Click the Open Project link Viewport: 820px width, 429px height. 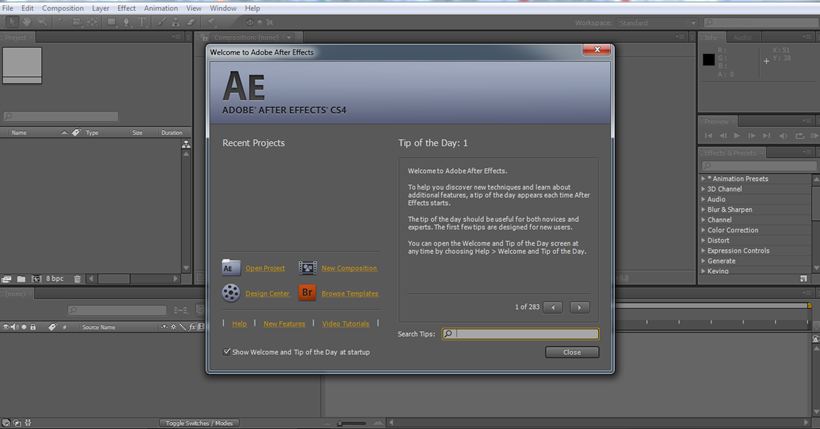265,268
